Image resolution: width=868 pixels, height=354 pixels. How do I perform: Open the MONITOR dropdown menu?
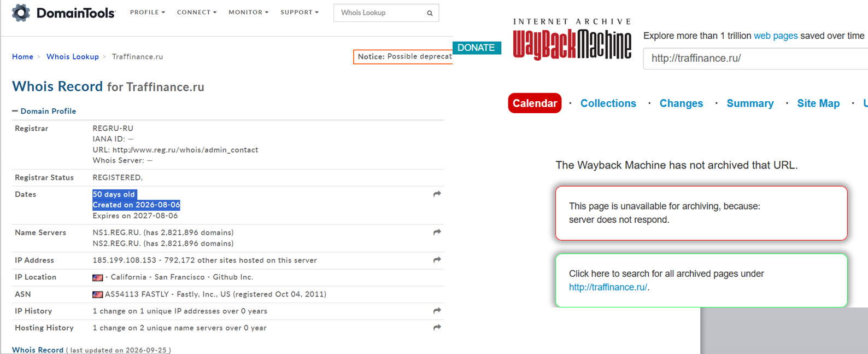pyautogui.click(x=249, y=12)
